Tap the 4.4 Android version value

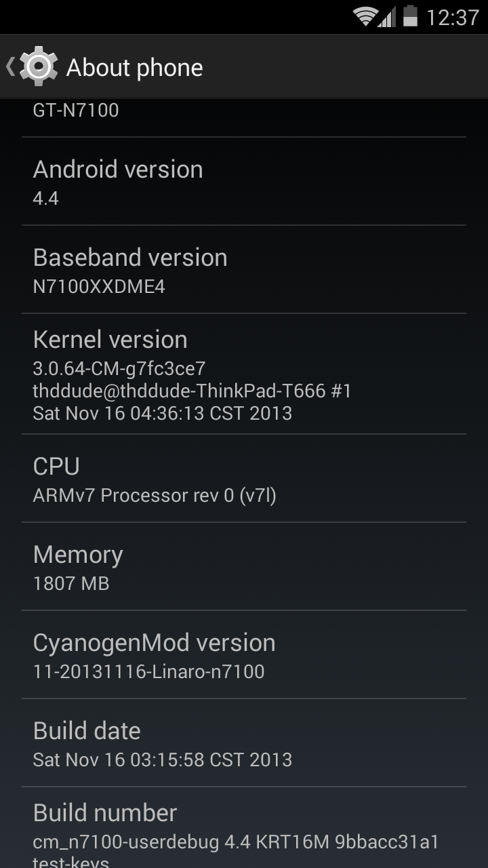[45, 198]
